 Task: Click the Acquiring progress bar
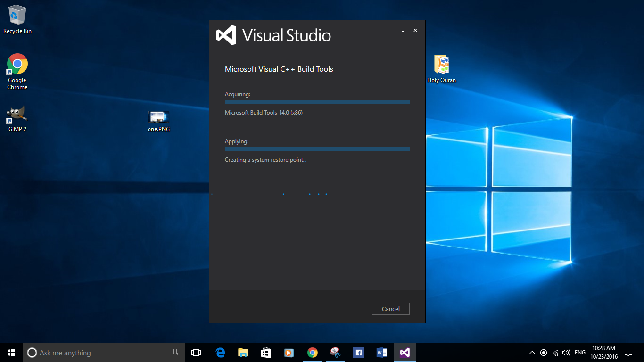pyautogui.click(x=317, y=102)
